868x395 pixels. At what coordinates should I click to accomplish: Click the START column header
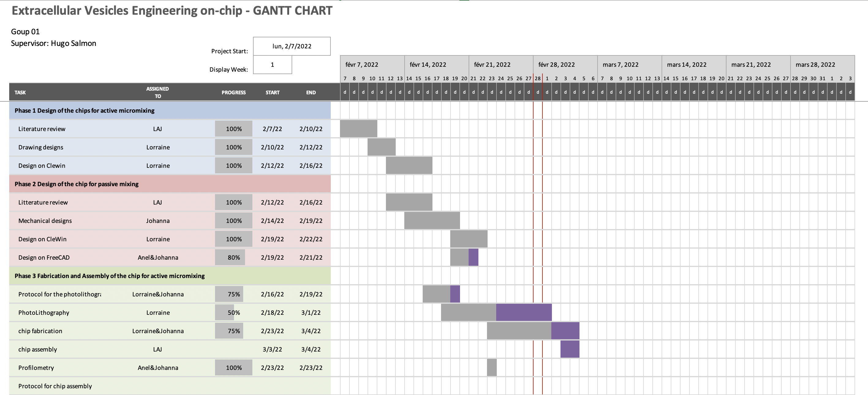tap(272, 92)
